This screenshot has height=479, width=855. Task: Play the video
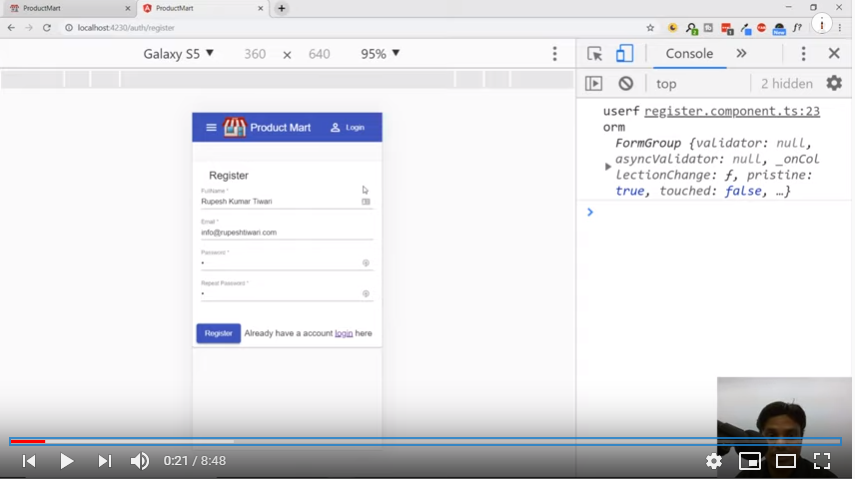tap(67, 461)
